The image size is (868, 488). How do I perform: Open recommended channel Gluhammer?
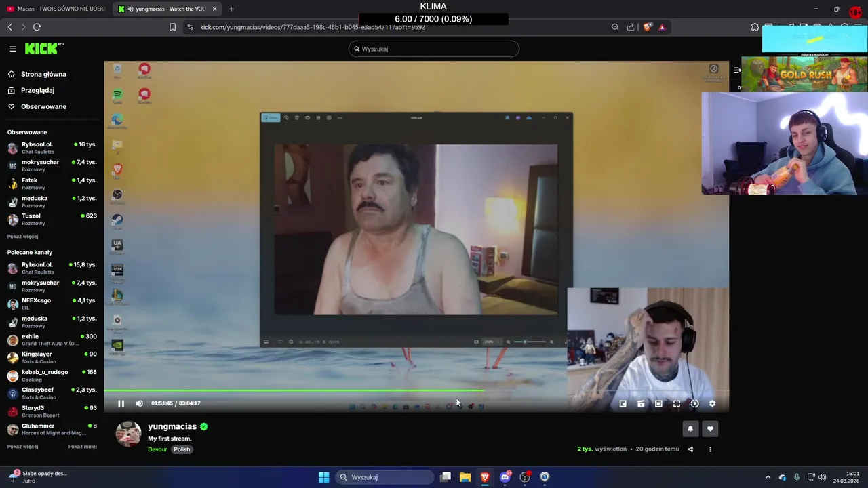[x=52, y=429]
